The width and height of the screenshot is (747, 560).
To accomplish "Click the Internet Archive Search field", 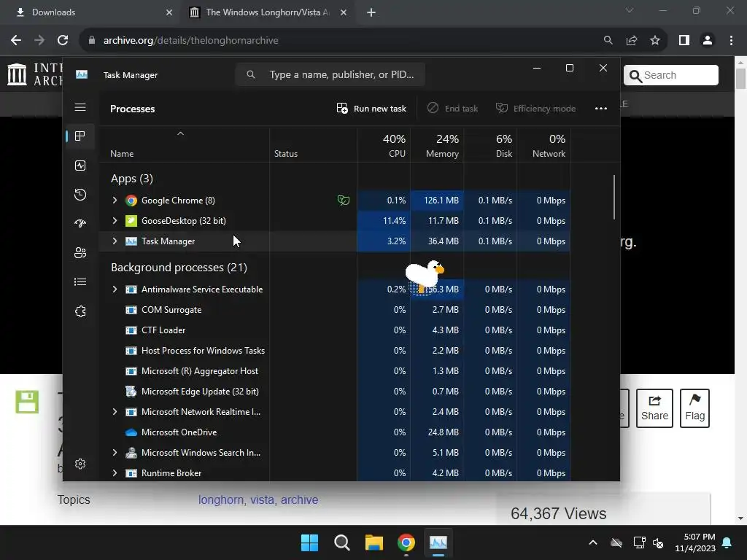I will [x=671, y=75].
